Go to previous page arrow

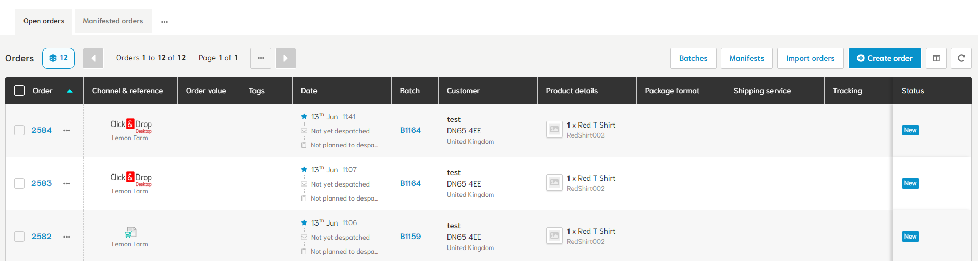coord(93,58)
